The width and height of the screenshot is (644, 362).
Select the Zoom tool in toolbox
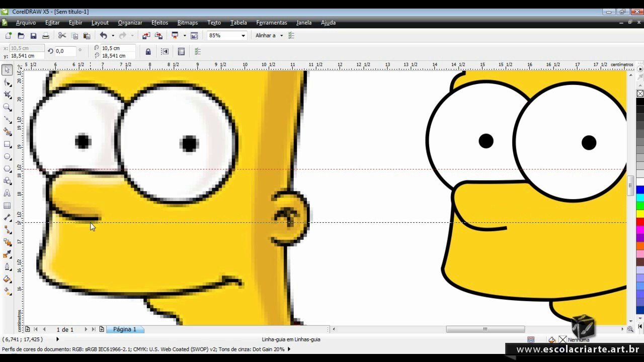click(x=7, y=107)
